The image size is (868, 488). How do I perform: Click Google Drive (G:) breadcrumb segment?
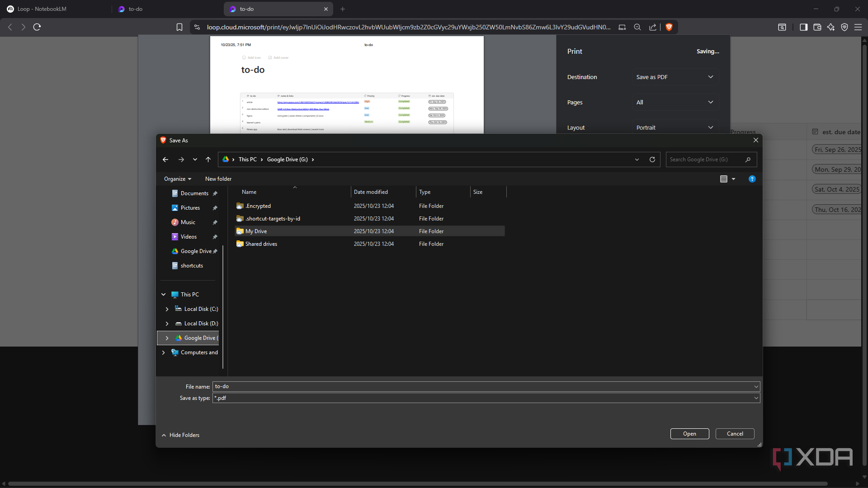tap(288, 160)
